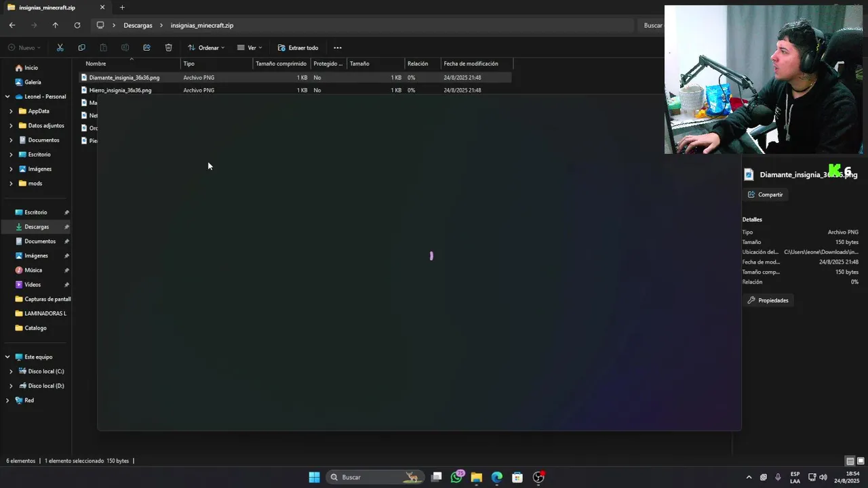Open Microsoft Edge from the taskbar
The image size is (868, 488).
(497, 477)
